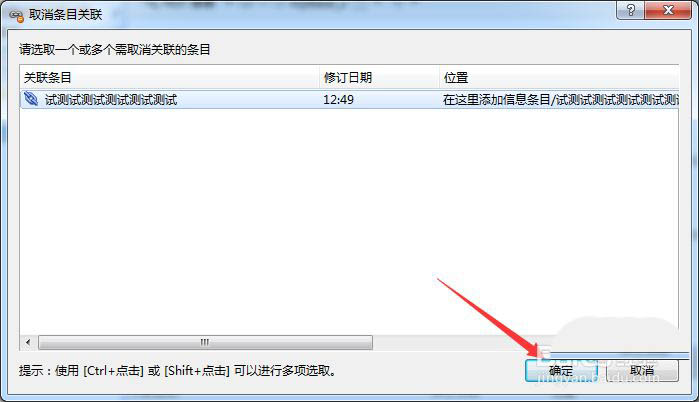The width and height of the screenshot is (699, 402).
Task: Click the unlink icon beside the listed entry
Action: 31,98
